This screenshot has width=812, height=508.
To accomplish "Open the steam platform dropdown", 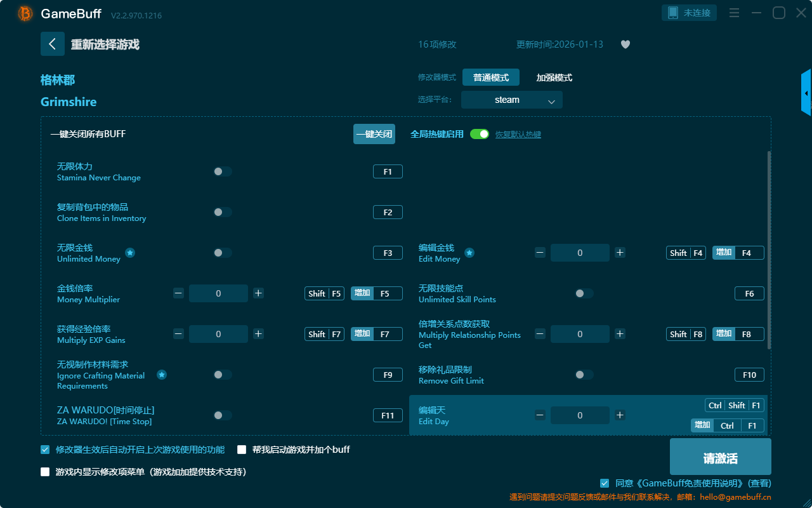I will pos(511,100).
